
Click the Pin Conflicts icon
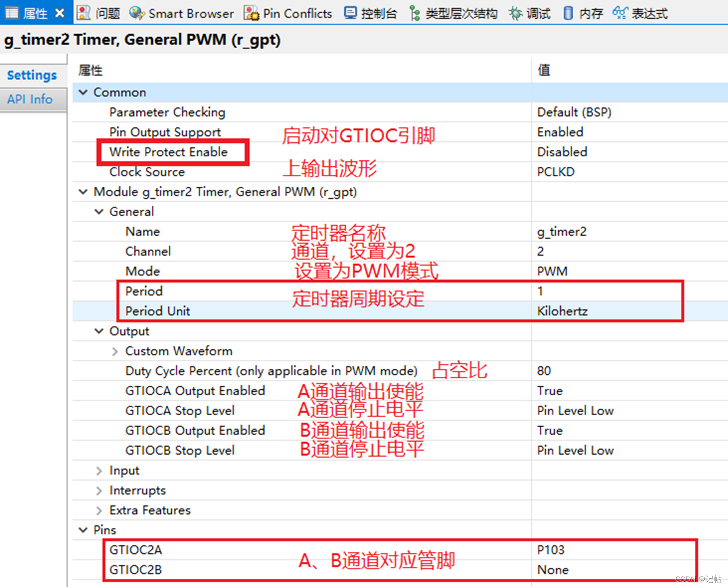tap(251, 13)
